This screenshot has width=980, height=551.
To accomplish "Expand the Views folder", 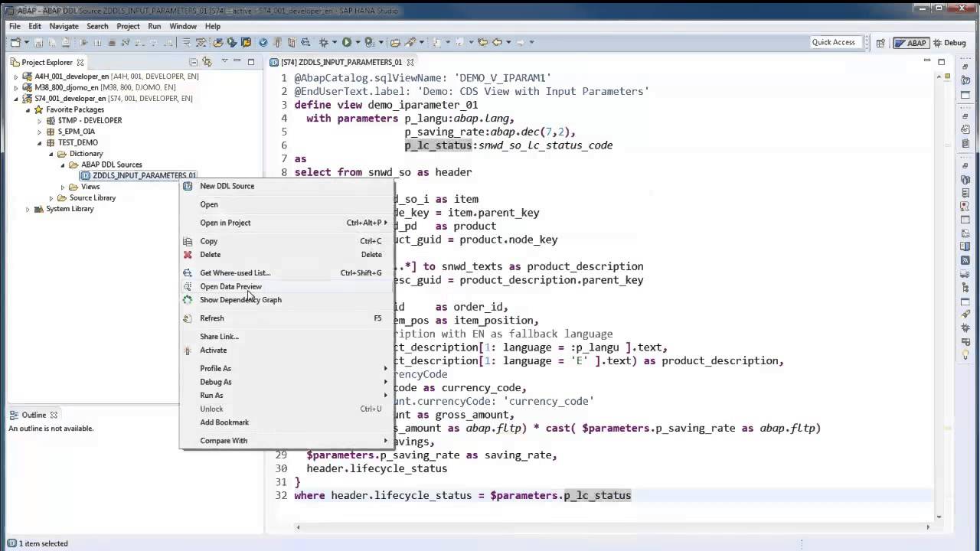I will point(63,187).
